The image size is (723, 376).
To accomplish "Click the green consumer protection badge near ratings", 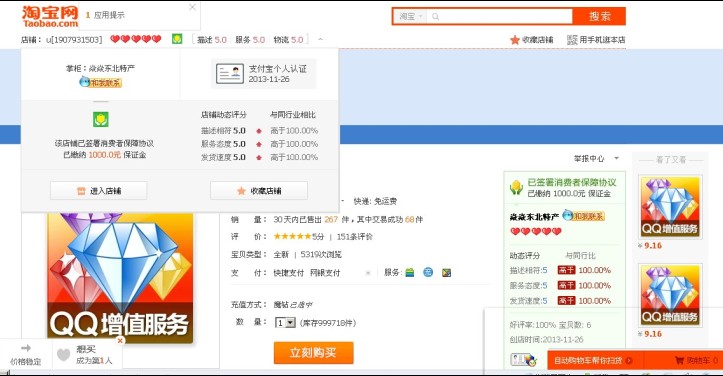I will pos(177,39).
